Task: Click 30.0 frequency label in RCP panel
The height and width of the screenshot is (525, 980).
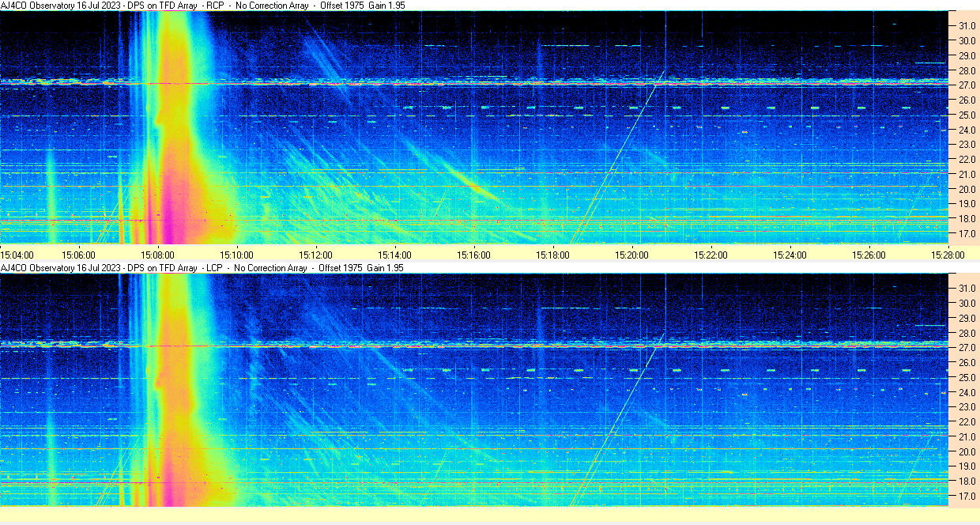Action: (967, 40)
